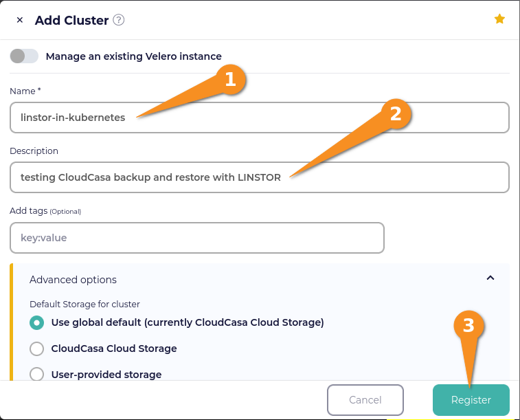Click the Cancel button
Viewport: 520px width, 420px height.
click(365, 400)
